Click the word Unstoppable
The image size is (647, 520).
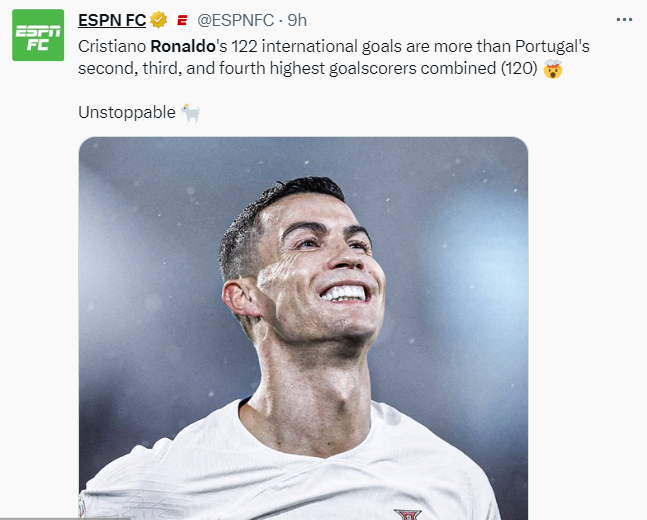(125, 113)
